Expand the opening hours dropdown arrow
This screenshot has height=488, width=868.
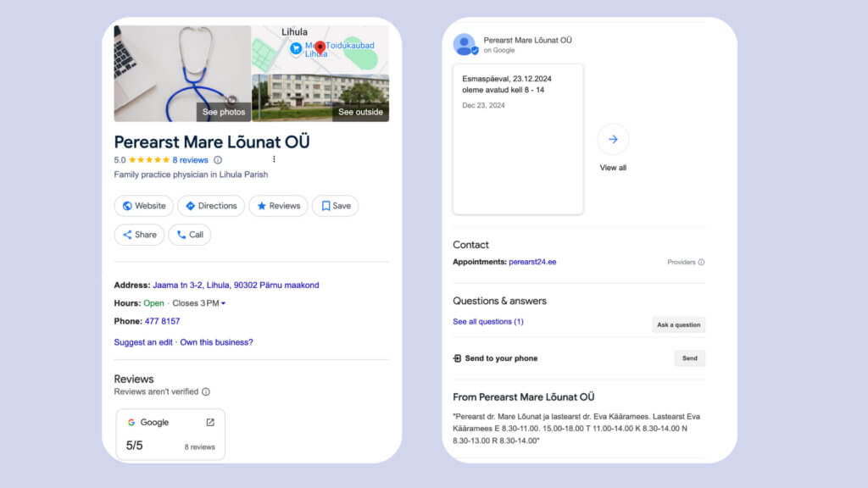coord(224,303)
